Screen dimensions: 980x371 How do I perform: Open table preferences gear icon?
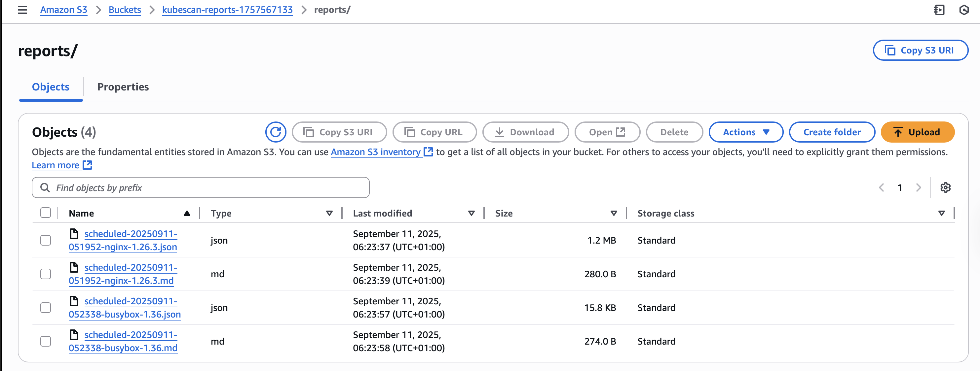945,187
